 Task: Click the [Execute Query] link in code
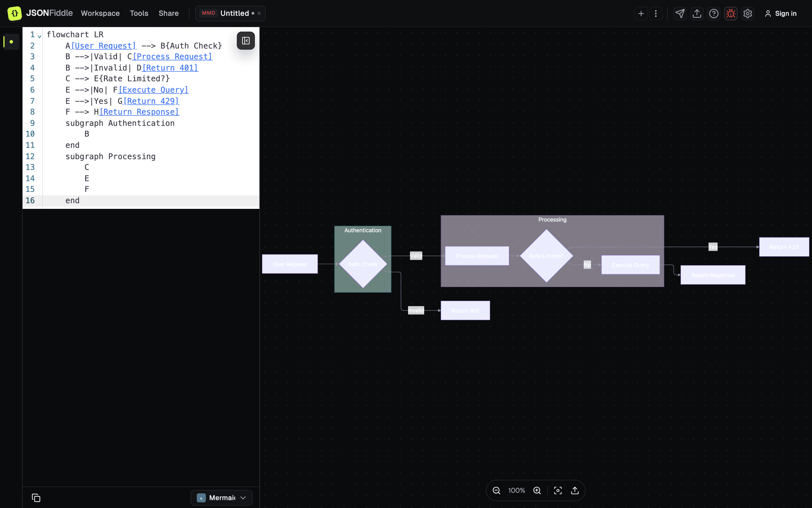coord(154,90)
